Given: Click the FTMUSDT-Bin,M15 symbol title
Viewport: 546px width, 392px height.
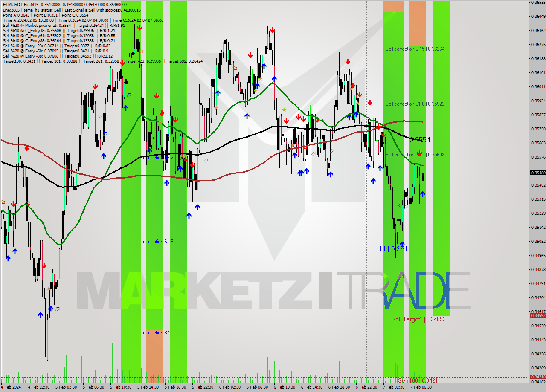Looking at the screenshot, I should pyautogui.click(x=21, y=4).
